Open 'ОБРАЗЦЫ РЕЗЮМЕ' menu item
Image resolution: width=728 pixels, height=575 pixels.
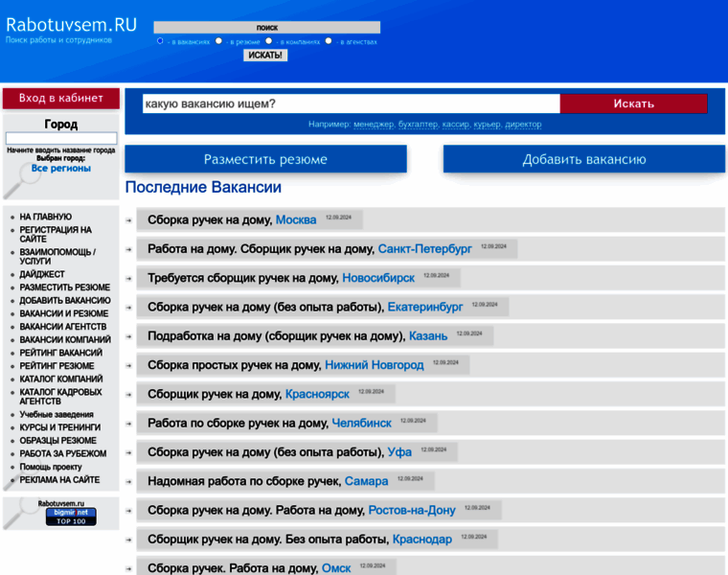(58, 440)
